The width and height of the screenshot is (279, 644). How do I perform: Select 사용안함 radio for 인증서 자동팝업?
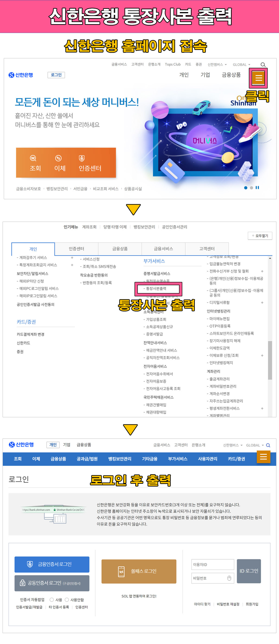[67, 599]
